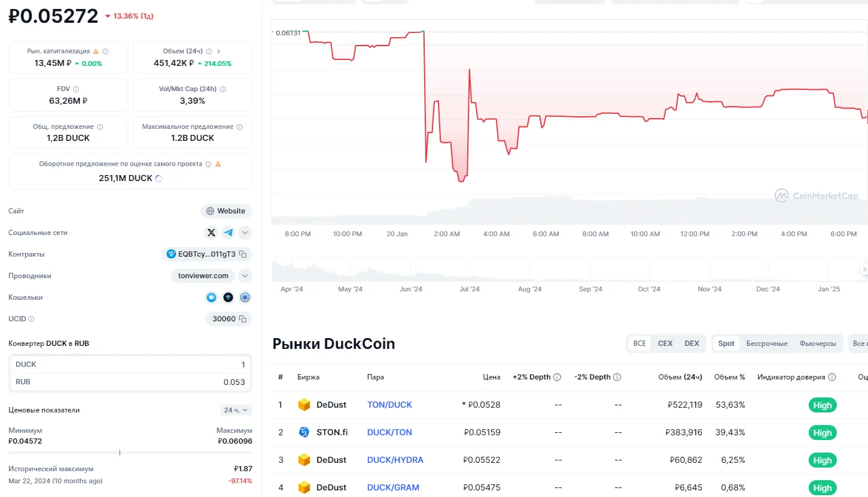
Task: Click Jul '24 on the range timeline
Action: tap(470, 289)
